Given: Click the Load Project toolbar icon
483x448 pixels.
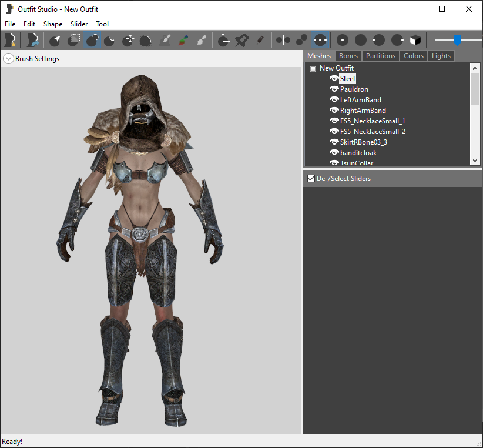Looking at the screenshot, I should tap(32, 40).
